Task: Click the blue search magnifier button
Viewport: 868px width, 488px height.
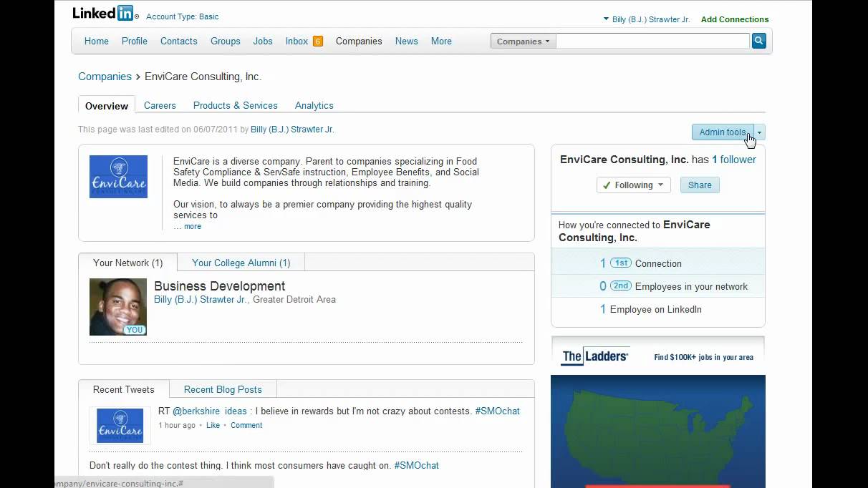Action: pyautogui.click(x=759, y=41)
